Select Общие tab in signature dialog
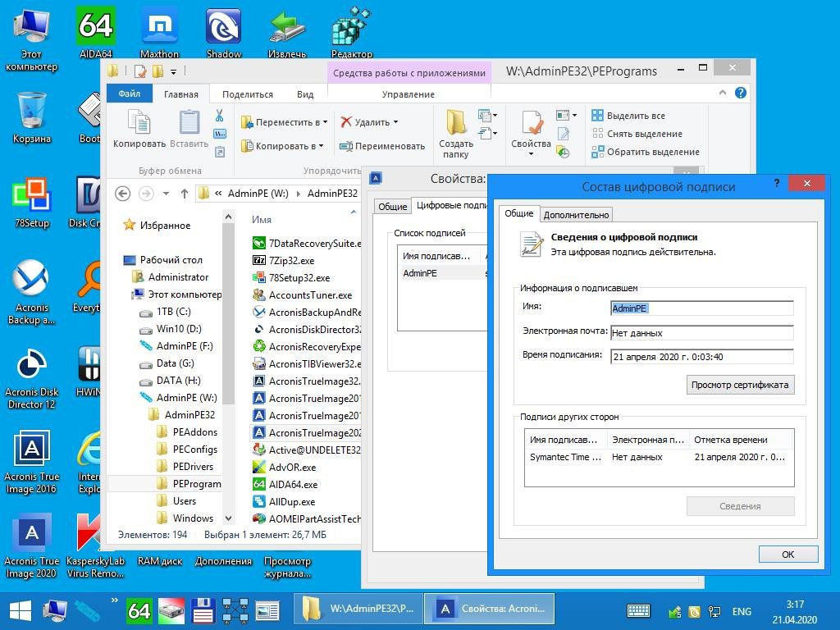This screenshot has height=630, width=840. (518, 213)
